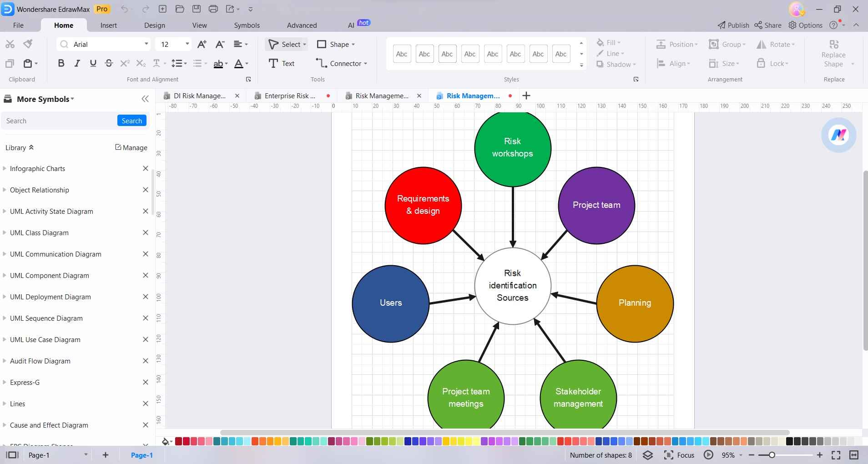This screenshot has width=868, height=464.
Task: Add a new document tab
Action: coord(526,96)
